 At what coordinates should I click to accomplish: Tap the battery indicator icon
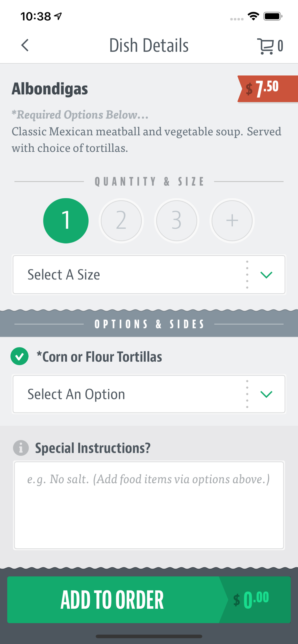click(x=273, y=16)
